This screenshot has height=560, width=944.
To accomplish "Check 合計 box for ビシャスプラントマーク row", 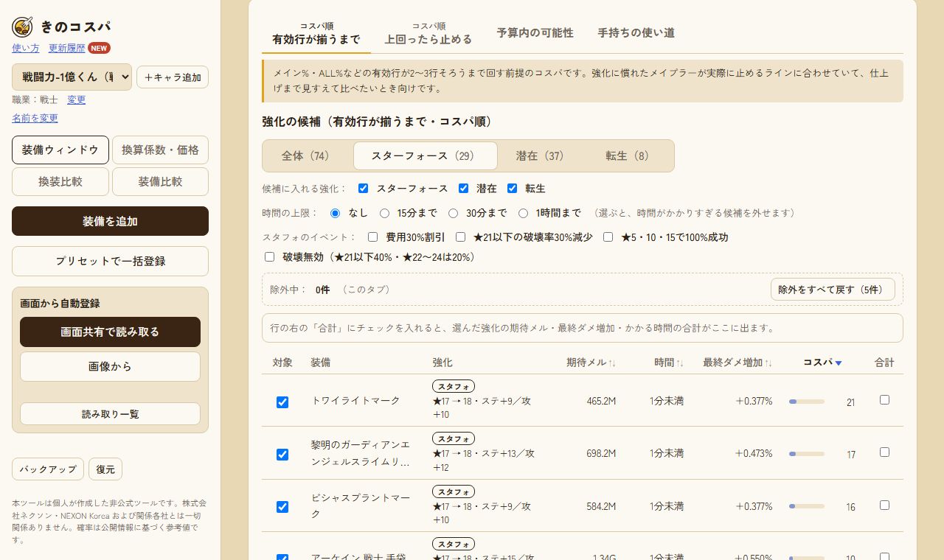I will (x=884, y=505).
